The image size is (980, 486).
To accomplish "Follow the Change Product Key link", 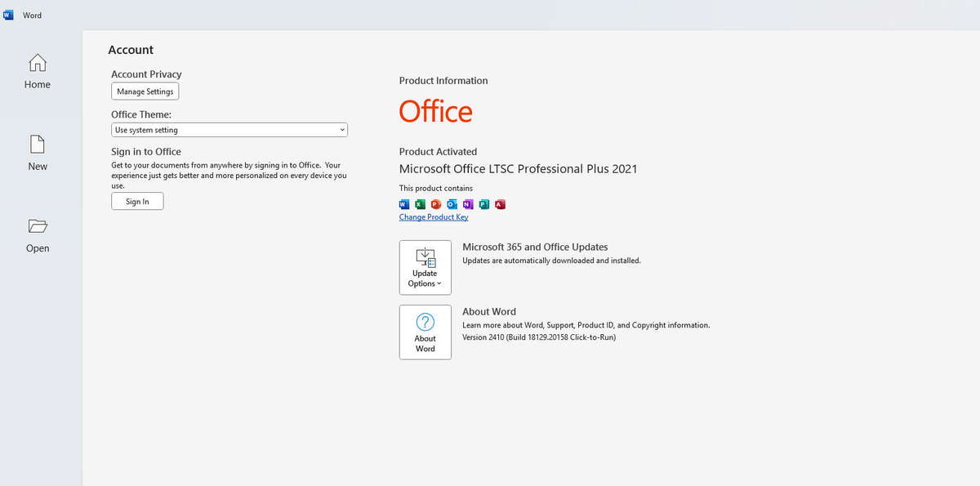I will [434, 217].
